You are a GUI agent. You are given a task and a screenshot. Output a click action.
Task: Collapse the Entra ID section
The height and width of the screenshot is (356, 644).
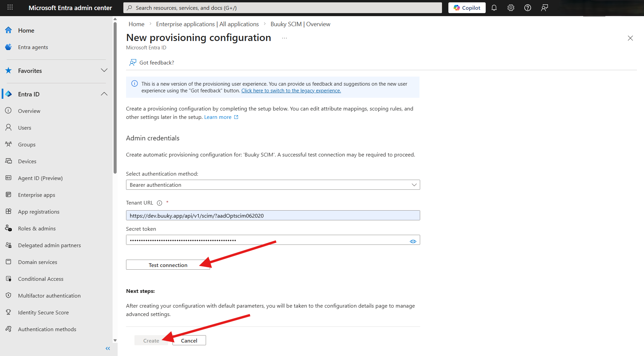click(x=104, y=94)
